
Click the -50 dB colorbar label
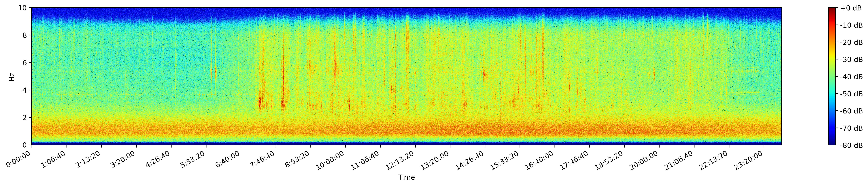coord(852,94)
